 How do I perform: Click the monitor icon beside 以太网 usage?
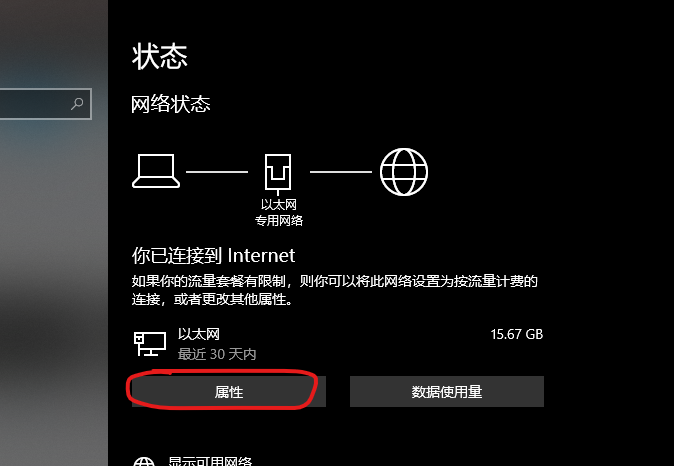click(x=150, y=343)
